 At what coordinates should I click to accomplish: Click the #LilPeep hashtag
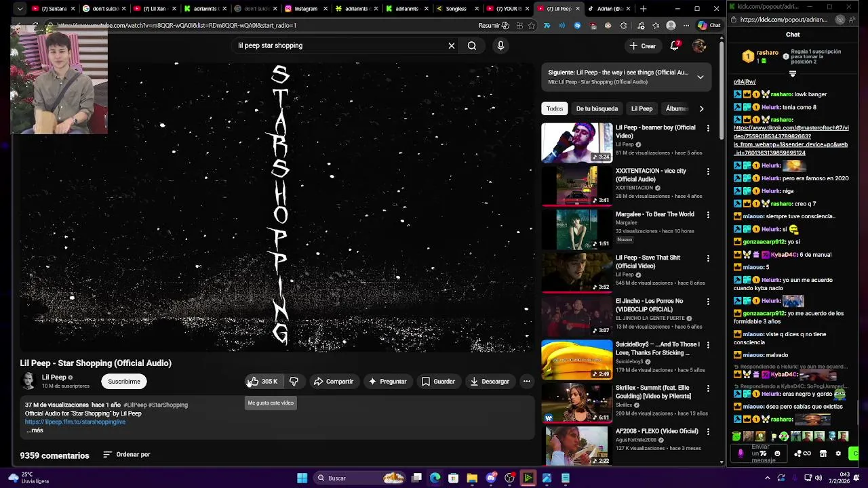pos(135,405)
